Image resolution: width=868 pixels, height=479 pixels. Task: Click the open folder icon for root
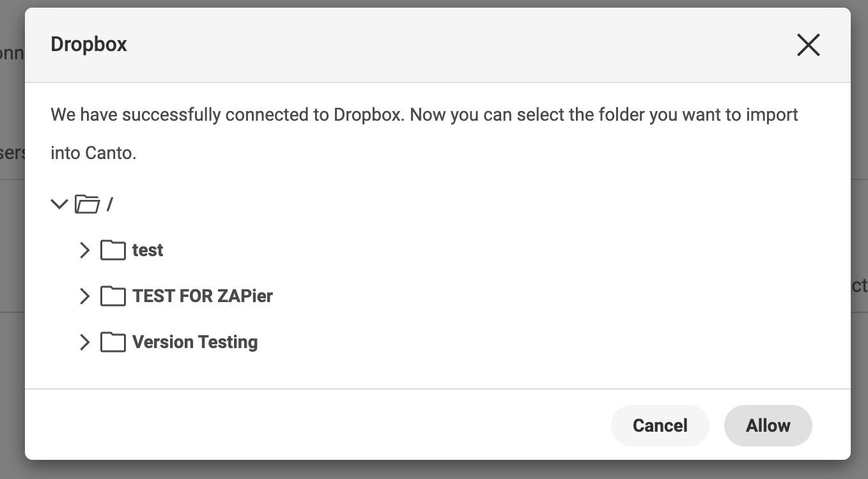[x=88, y=204]
